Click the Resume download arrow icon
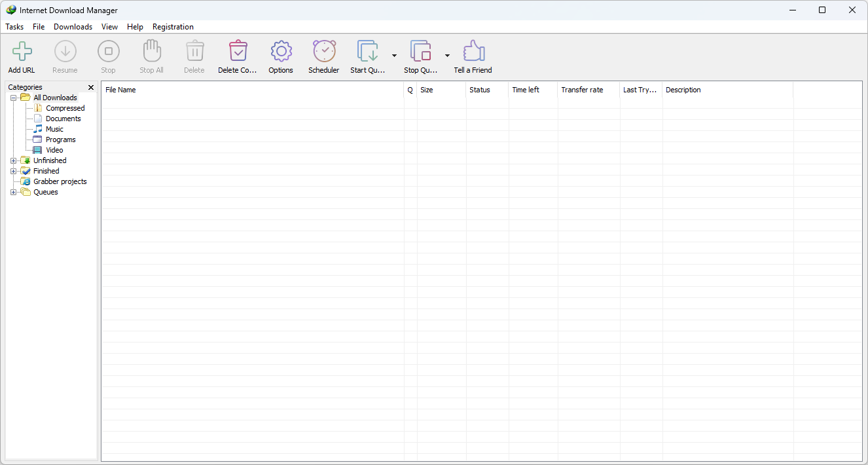Viewport: 868px width, 465px height. [x=65, y=51]
